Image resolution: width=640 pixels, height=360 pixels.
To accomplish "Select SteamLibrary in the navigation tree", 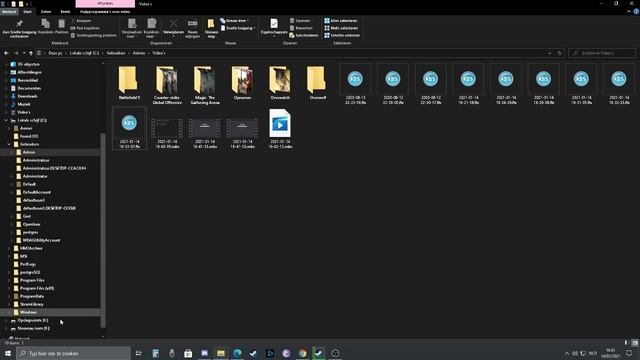I will point(31,304).
